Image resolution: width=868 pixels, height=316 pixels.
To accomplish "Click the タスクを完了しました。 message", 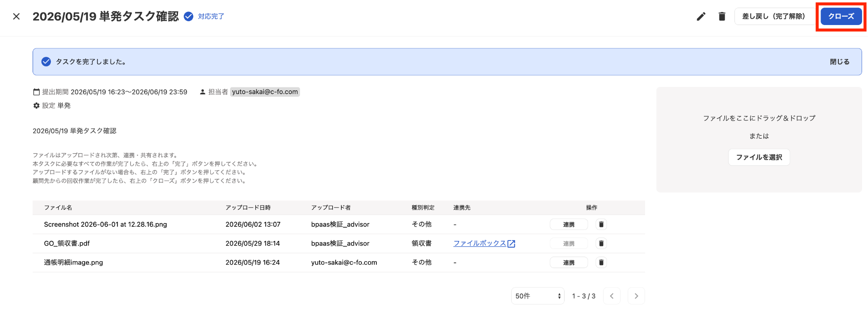I will click(91, 62).
